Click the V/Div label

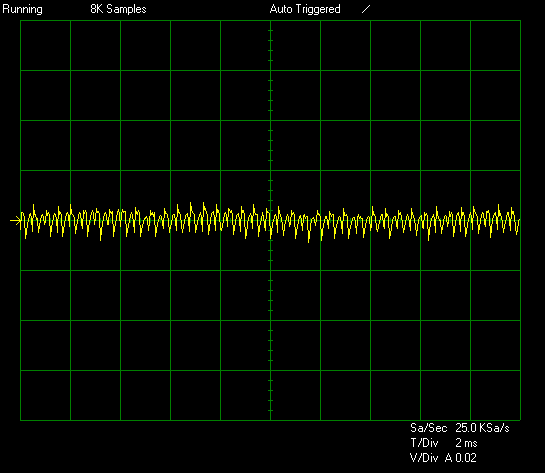click(424, 458)
